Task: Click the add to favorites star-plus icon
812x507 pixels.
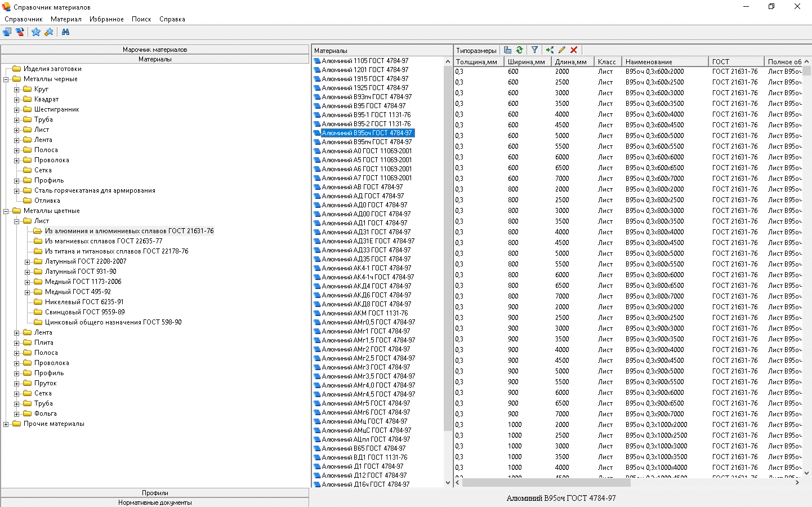Action: coord(49,32)
